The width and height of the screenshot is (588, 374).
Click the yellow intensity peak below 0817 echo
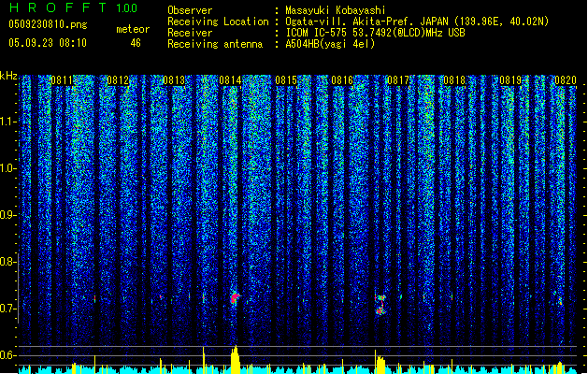point(380,364)
